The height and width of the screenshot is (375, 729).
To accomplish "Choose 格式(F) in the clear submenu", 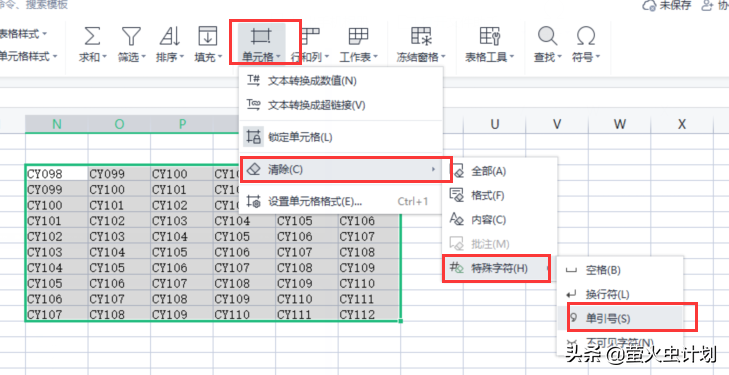I will coord(500,196).
